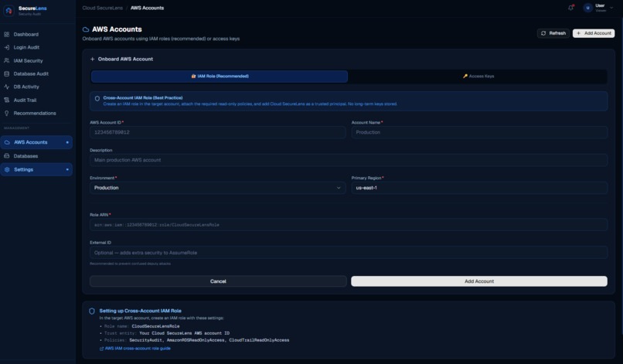Click the refresh arrows icon
The image size is (623, 364).
[543, 33]
